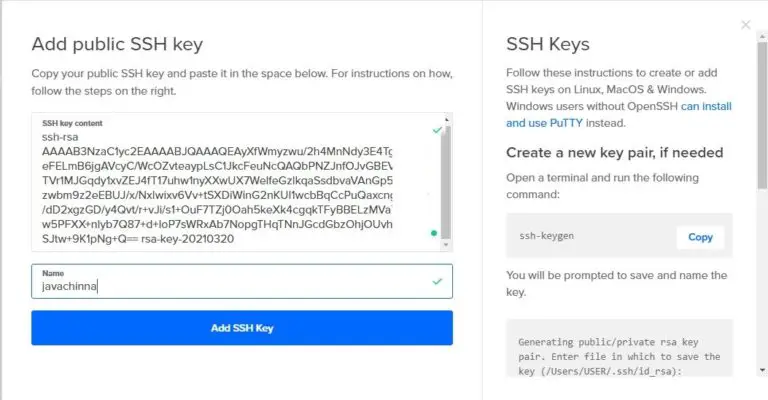The width and height of the screenshot is (768, 400).
Task: Click the "SSH Keys" heading
Action: point(547,44)
